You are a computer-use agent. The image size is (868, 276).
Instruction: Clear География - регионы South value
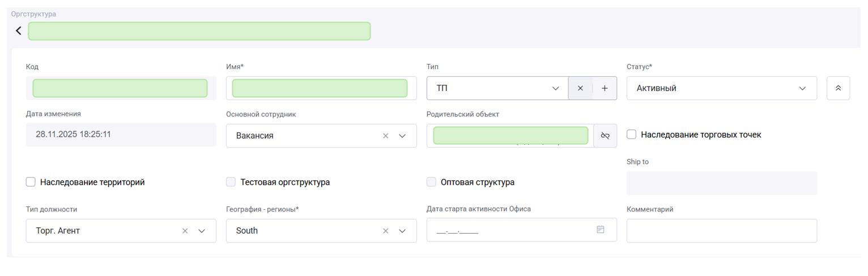[x=385, y=231]
